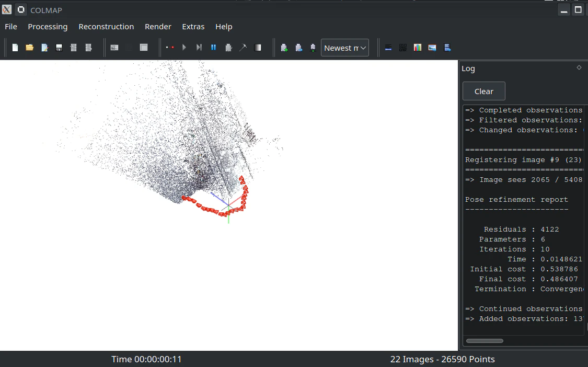Toggle the Show log icon
Image resolution: width=588 pixels, height=367 pixels.
point(388,48)
